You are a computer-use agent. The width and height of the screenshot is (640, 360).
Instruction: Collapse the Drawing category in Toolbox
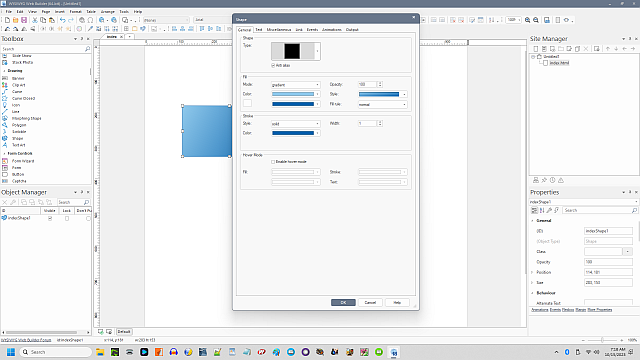4,71
